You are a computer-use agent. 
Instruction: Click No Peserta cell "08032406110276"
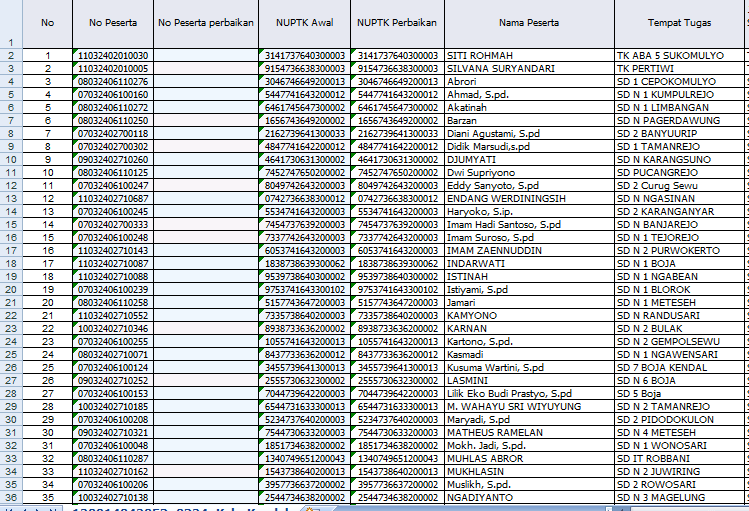click(x=113, y=82)
